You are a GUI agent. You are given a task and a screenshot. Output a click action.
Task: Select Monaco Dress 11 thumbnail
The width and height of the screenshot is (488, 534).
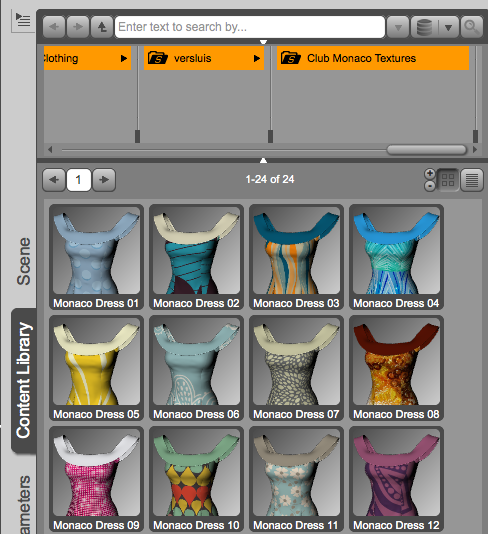[296, 479]
